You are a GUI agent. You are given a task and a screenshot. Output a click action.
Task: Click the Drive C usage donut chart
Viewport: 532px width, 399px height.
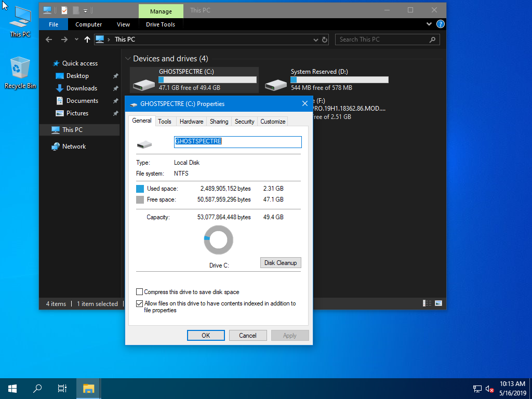coord(219,240)
